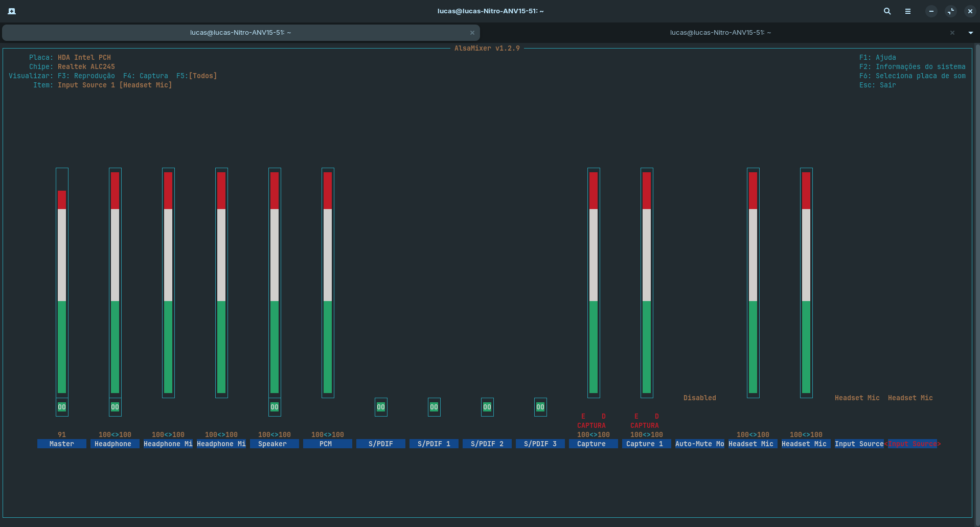Open the terminal search icon
This screenshot has height=527, width=980.
887,11
